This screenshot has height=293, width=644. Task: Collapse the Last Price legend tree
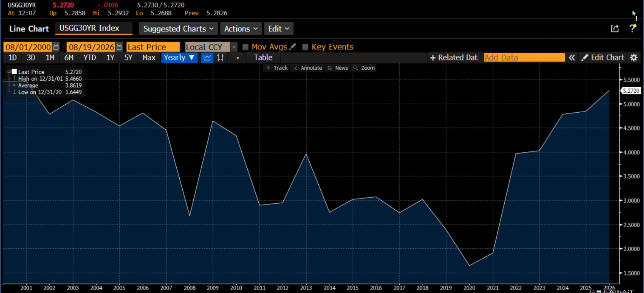coord(9,72)
